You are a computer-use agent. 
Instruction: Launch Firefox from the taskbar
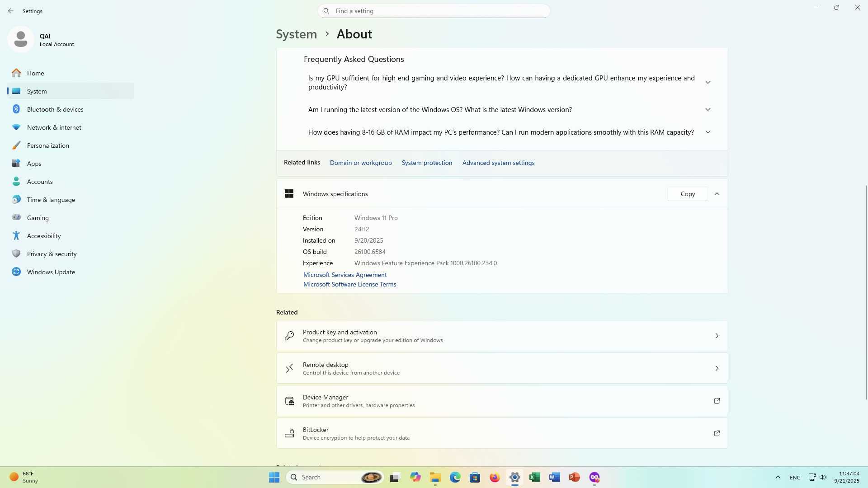pos(495,477)
